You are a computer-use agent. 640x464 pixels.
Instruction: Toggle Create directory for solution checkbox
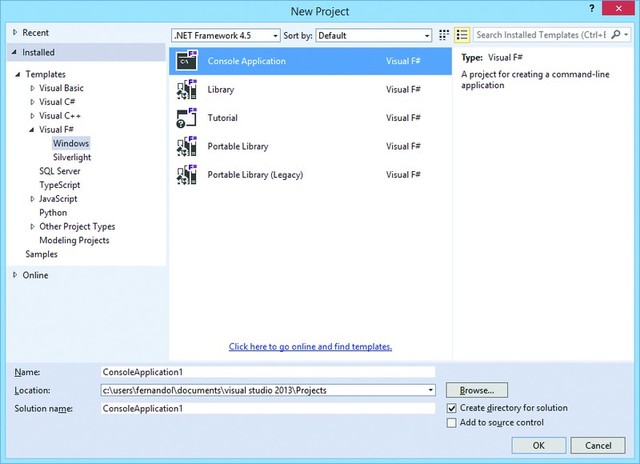[x=451, y=408]
